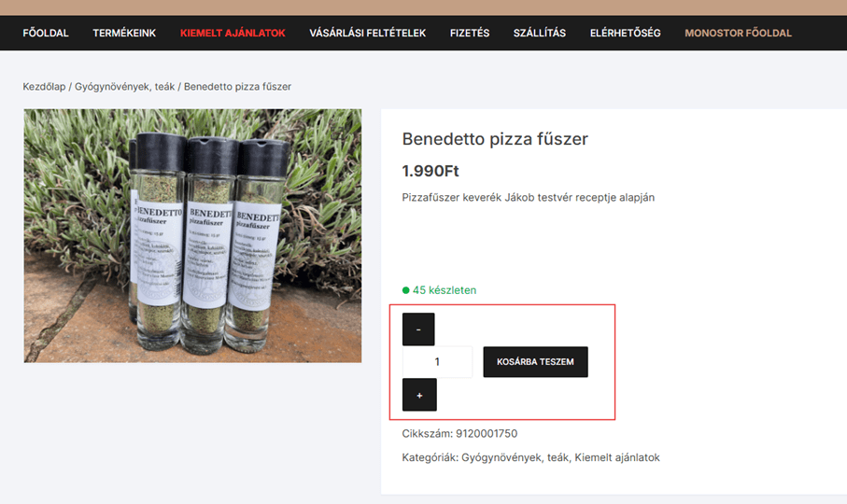The image size is (847, 504).
Task: Open Vásárlási feltételek page
Action: point(367,33)
